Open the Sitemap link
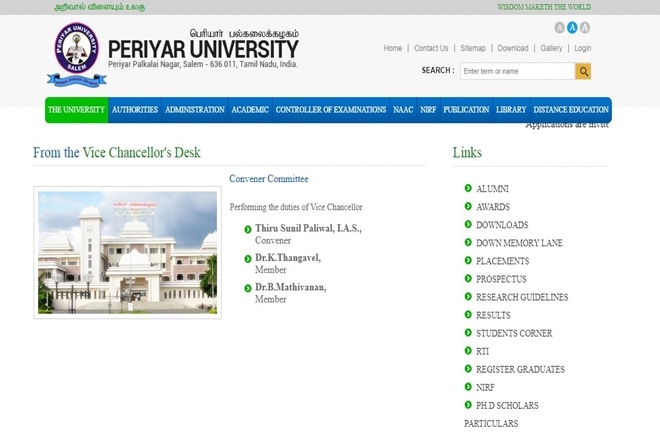Image resolution: width=660 pixels, height=440 pixels. [x=472, y=48]
